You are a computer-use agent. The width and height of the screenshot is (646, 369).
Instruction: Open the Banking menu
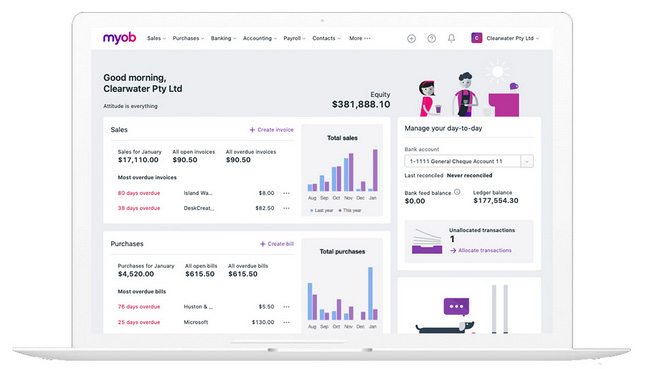224,38
